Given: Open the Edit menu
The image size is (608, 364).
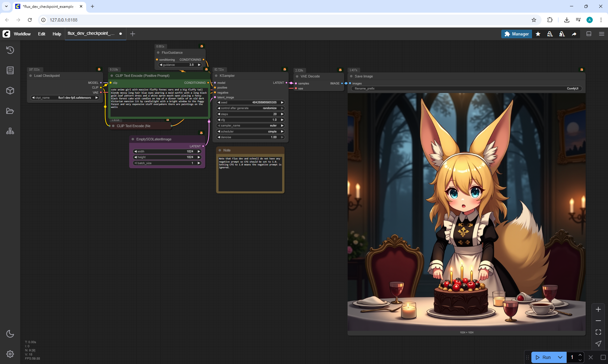Looking at the screenshot, I should click(41, 34).
